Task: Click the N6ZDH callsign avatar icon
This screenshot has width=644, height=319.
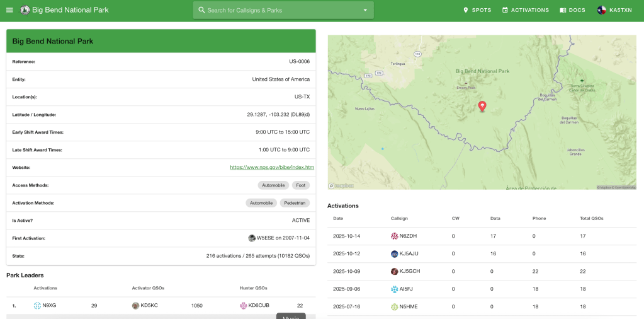Action: point(395,236)
